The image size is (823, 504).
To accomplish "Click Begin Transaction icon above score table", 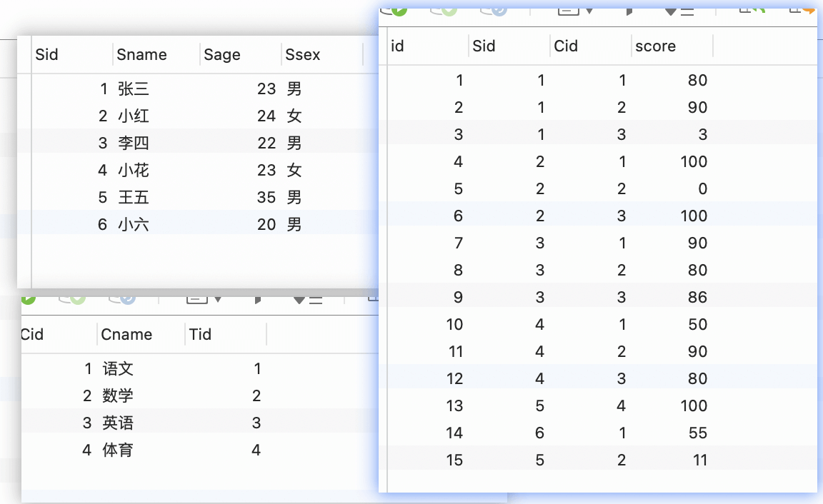I will pos(394,11).
